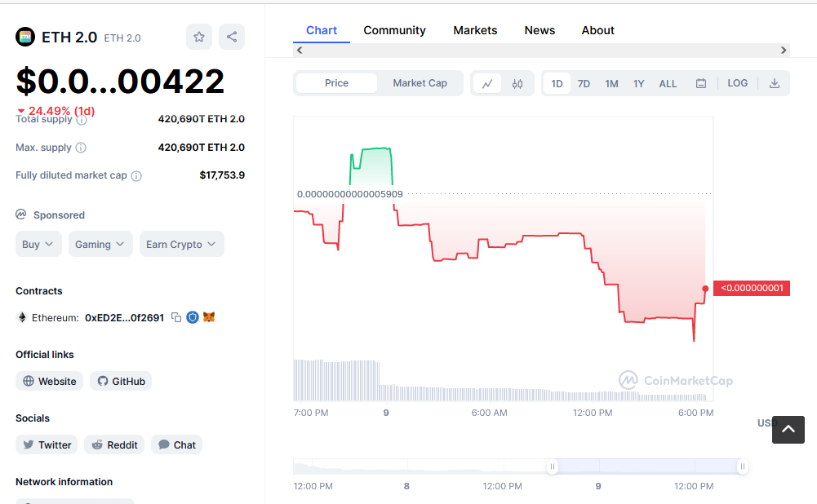Switch to the News tab
The height and width of the screenshot is (504, 817).
tap(539, 30)
